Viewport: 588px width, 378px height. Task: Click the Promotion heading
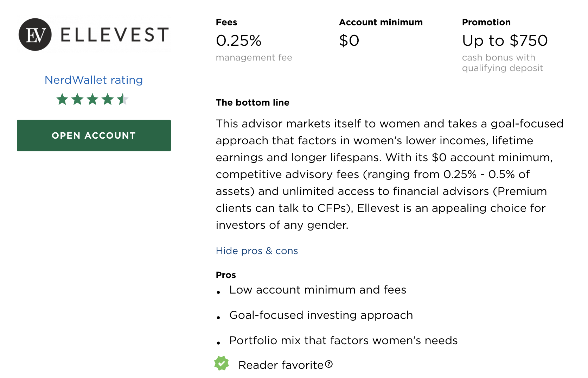tap(486, 22)
